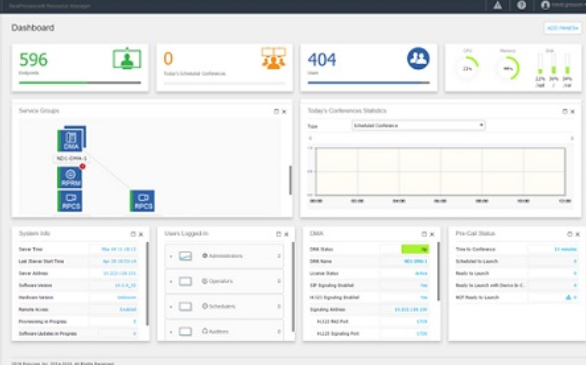
Task: Maximize the Pre-Call Status panel
Action: point(570,234)
